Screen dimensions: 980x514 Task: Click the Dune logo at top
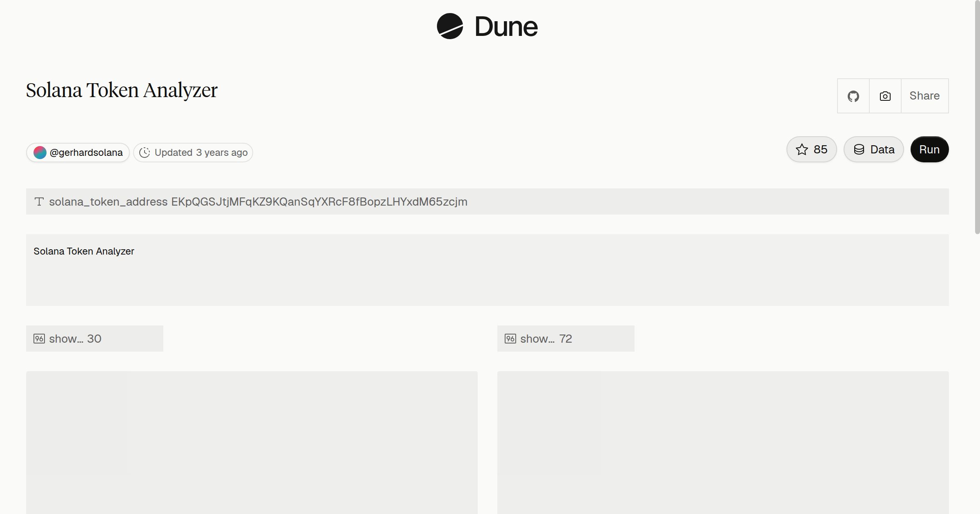(x=487, y=27)
